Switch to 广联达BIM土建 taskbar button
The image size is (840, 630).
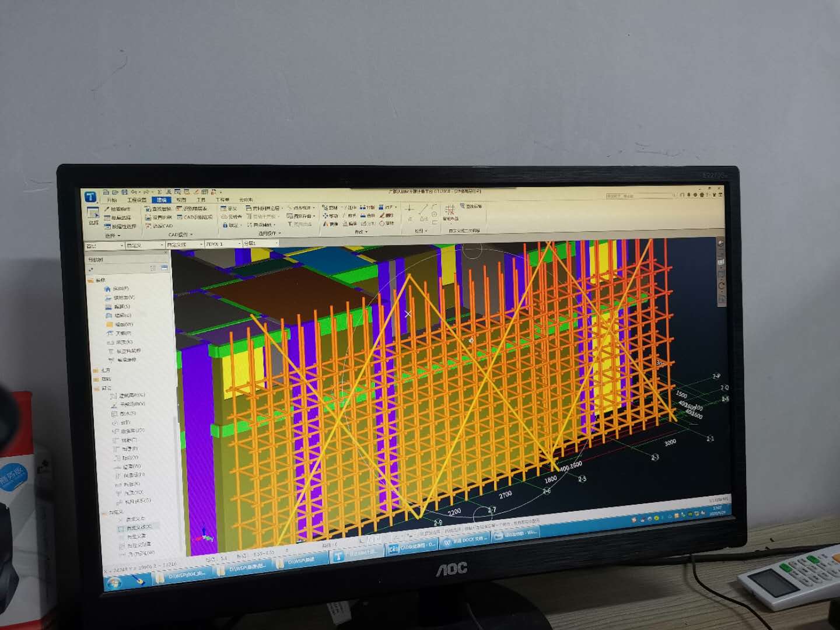pyautogui.click(x=357, y=555)
